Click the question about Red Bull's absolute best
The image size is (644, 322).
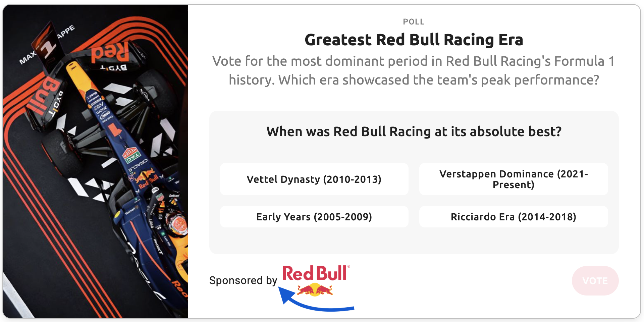coord(414,131)
